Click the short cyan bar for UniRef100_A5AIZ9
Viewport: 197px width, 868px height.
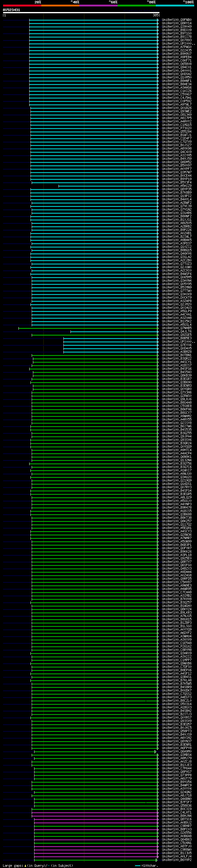point(108,186)
